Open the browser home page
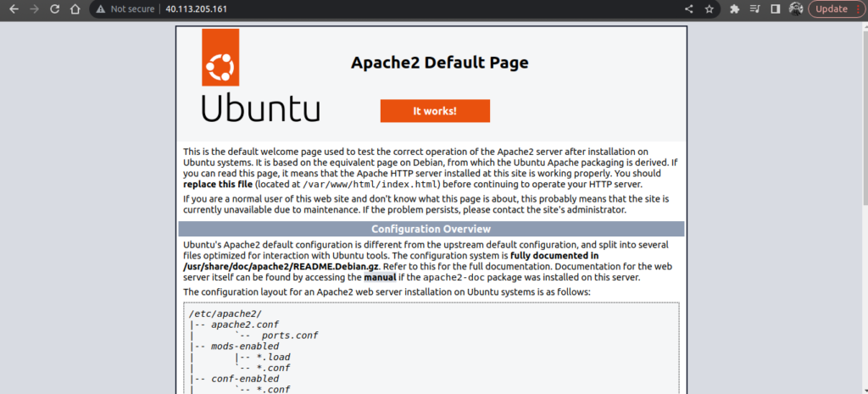This screenshot has width=868, height=394. tap(75, 9)
